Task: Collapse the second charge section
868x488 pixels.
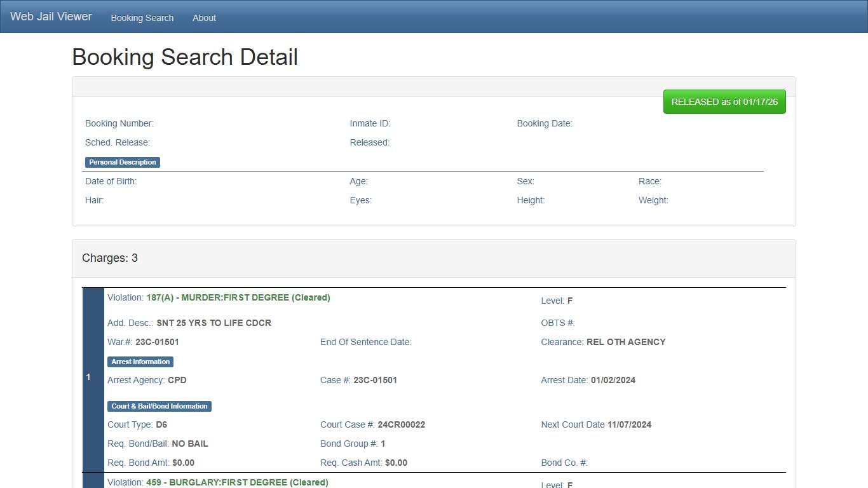Action: pyautogui.click(x=92, y=482)
